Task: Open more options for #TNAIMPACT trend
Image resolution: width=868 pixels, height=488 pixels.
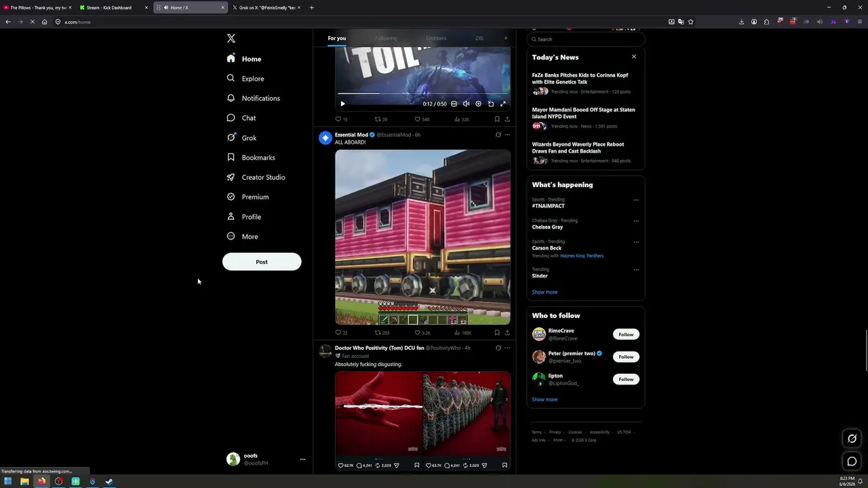Action: tap(636, 200)
